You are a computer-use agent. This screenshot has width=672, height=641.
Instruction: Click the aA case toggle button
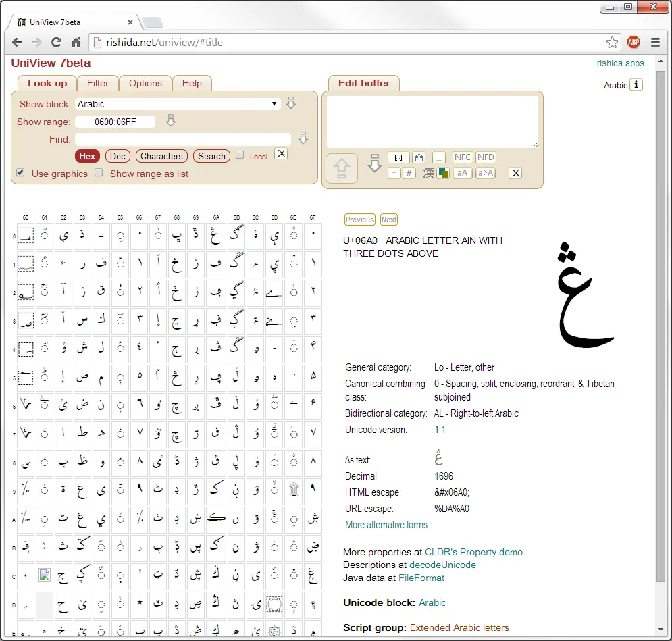(x=462, y=173)
